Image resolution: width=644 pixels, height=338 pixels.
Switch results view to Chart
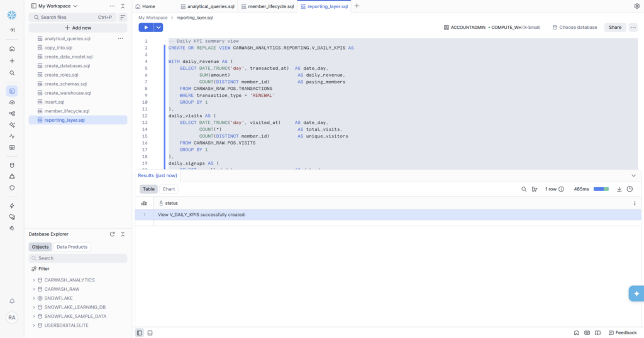(169, 189)
